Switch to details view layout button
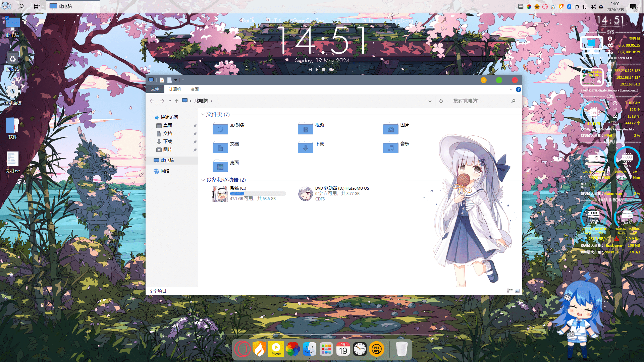The height and width of the screenshot is (362, 644). tap(510, 291)
